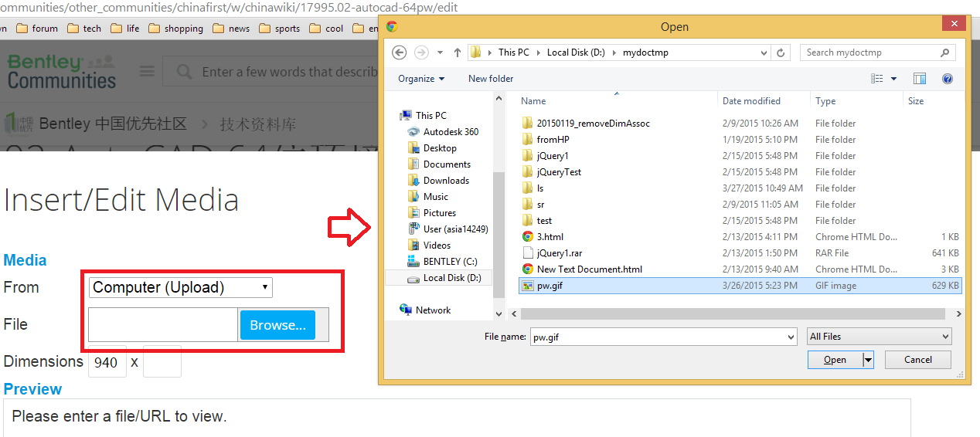Select the jQuery1.rar file
Image resolution: width=980 pixels, height=437 pixels.
click(x=552, y=253)
